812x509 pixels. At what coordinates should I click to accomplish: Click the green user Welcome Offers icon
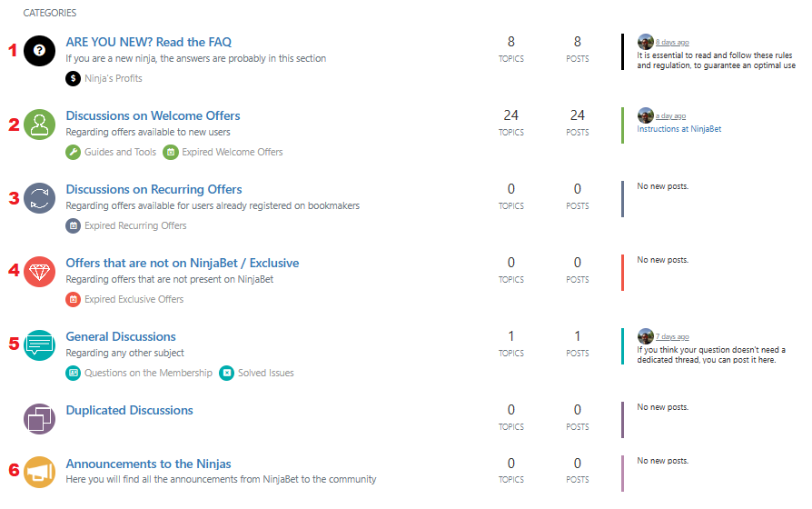(x=39, y=125)
